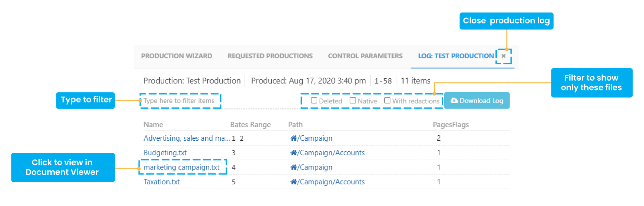Close the Test Production log tab
This screenshot has width=644, height=206.
[x=503, y=56]
